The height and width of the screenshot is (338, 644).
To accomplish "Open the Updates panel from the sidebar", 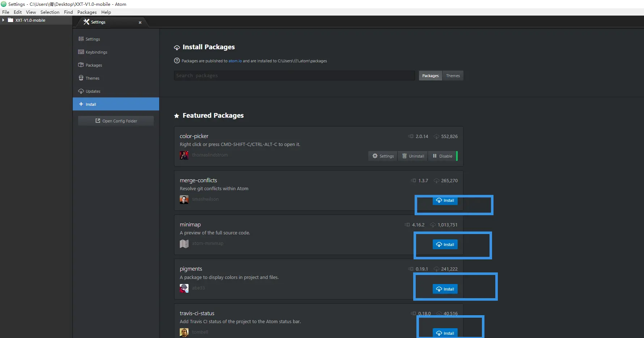I will coord(116,91).
